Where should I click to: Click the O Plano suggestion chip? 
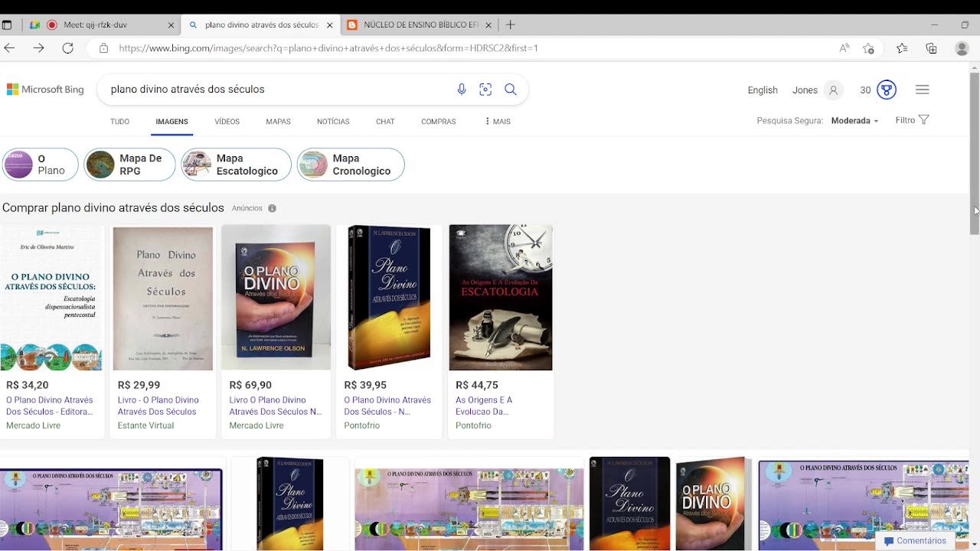(40, 165)
